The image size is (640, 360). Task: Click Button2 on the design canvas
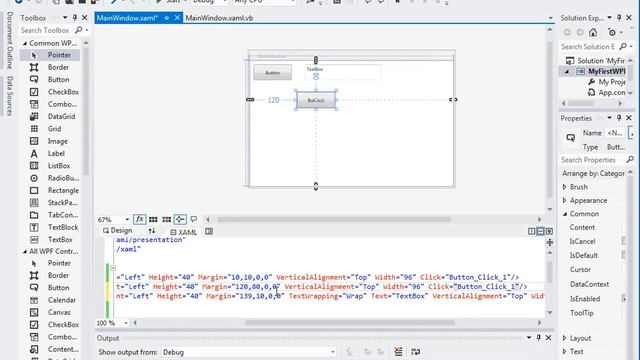point(316,100)
